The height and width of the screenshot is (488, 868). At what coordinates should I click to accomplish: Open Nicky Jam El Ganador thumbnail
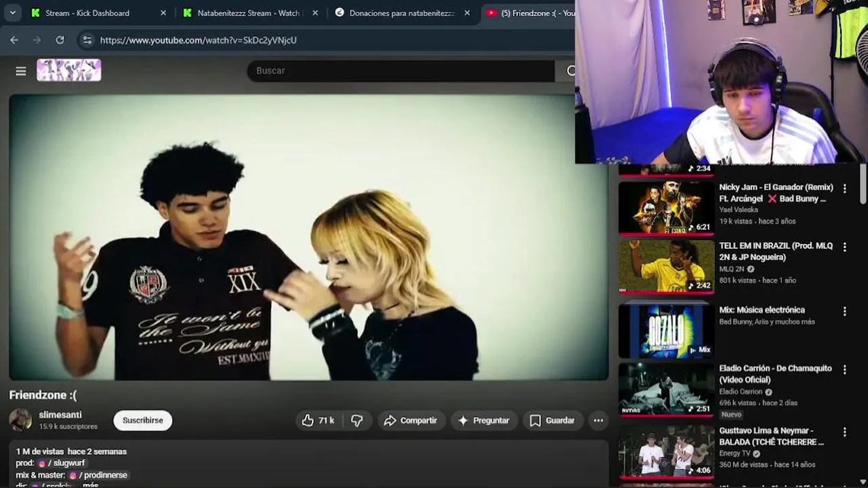[666, 207]
